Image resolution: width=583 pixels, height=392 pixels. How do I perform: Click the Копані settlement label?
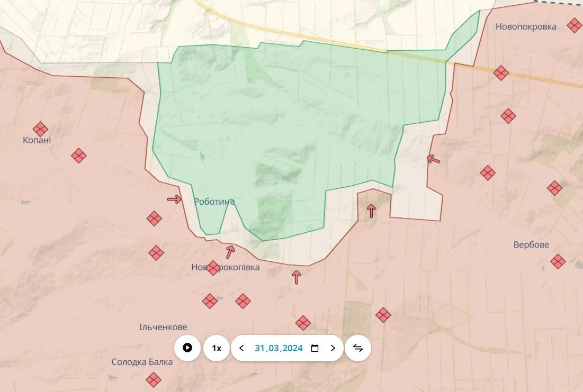[37, 140]
